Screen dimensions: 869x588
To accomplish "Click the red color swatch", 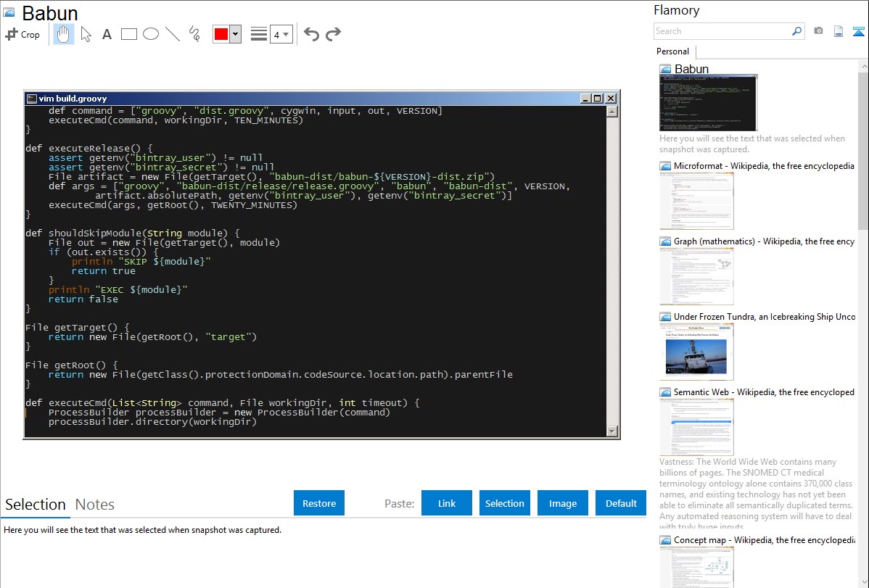I will pos(221,34).
